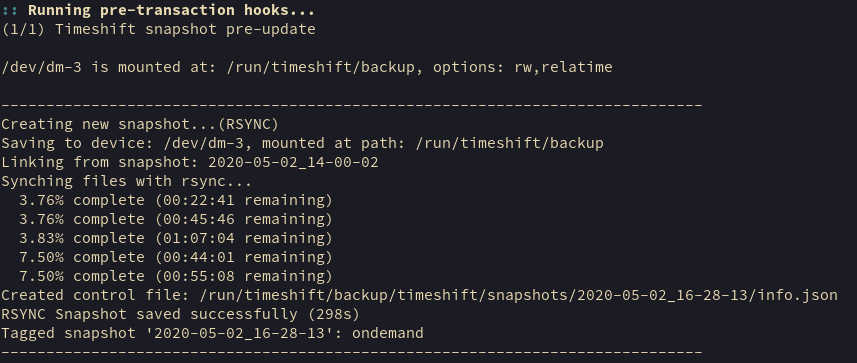Click the '/run/timeshift/backup' path on the saving line

tap(509, 143)
